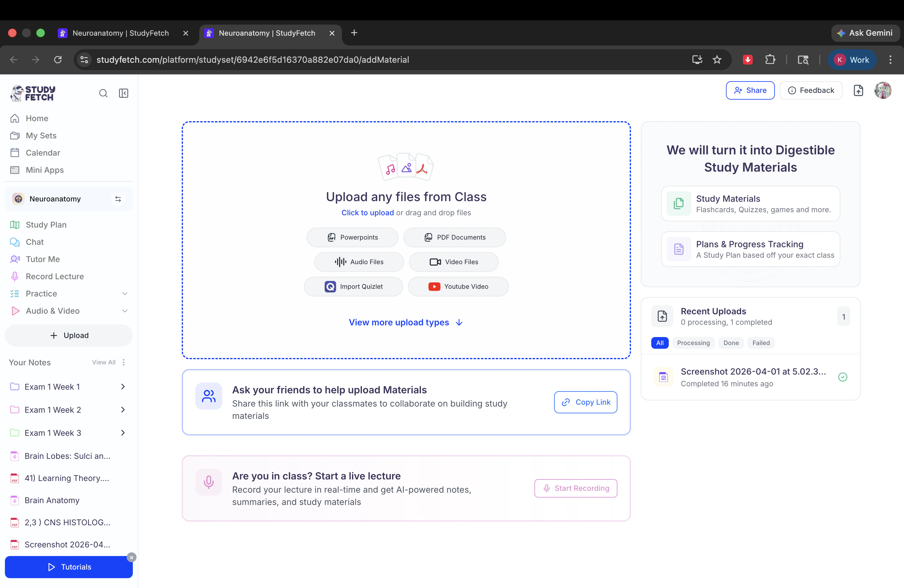
Task: Click the Your Notes three-dot menu
Action: (x=123, y=362)
